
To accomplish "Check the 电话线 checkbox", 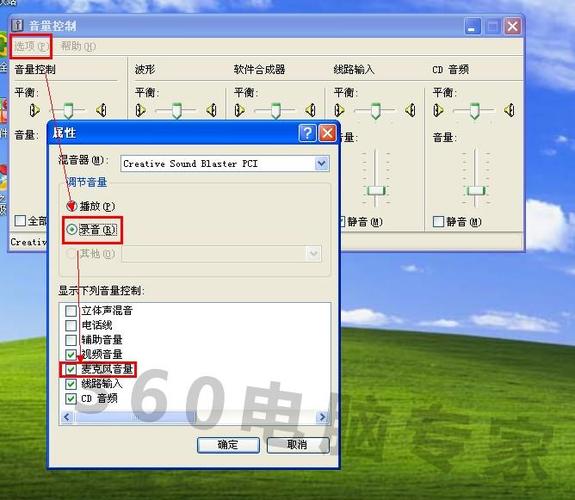I will [x=71, y=325].
